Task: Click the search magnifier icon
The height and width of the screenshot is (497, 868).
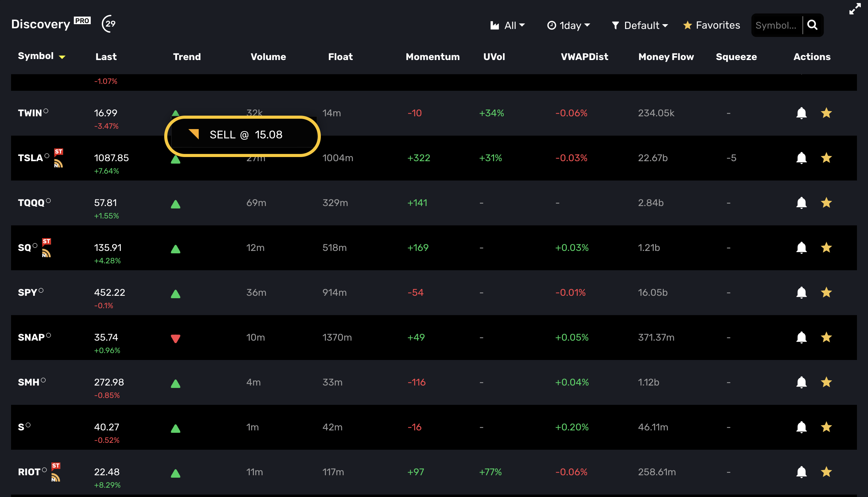Action: point(812,25)
